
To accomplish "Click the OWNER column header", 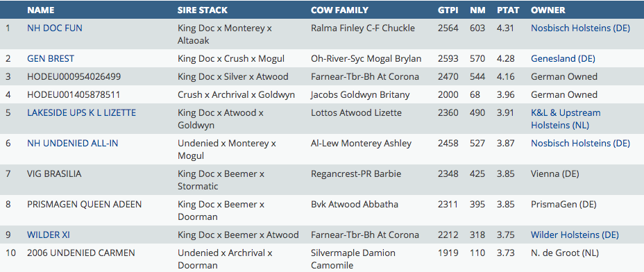I will (x=548, y=10).
